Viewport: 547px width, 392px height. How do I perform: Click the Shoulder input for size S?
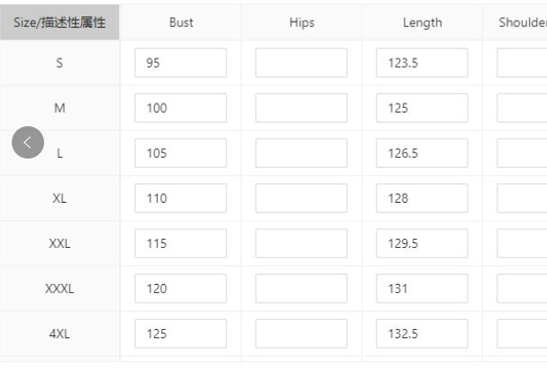pos(522,63)
